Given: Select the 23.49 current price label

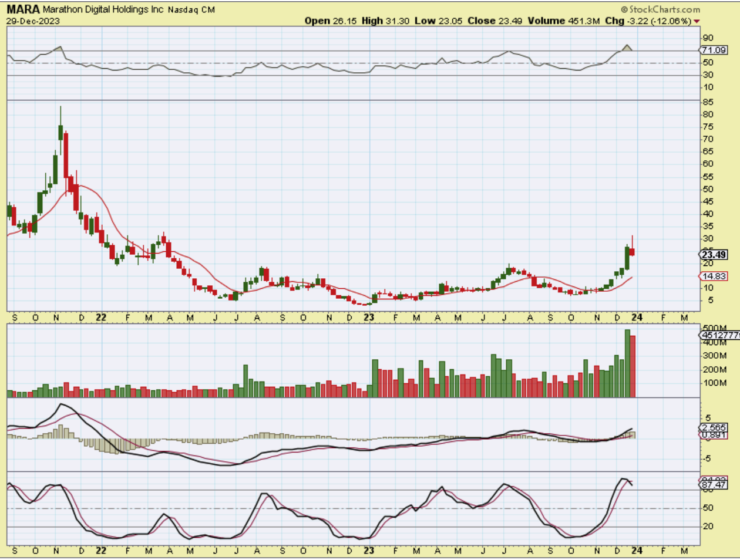Looking at the screenshot, I should coord(714,255).
